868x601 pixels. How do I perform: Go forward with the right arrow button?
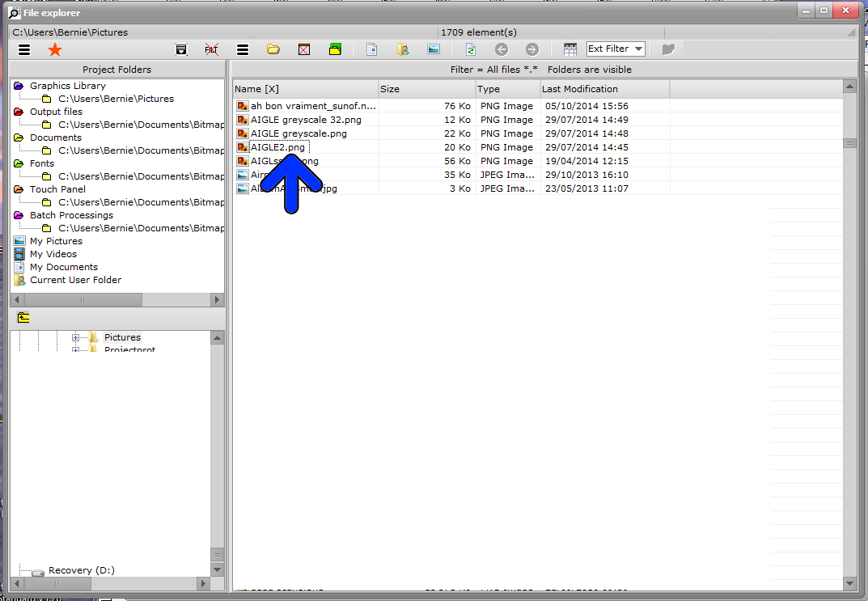click(532, 49)
